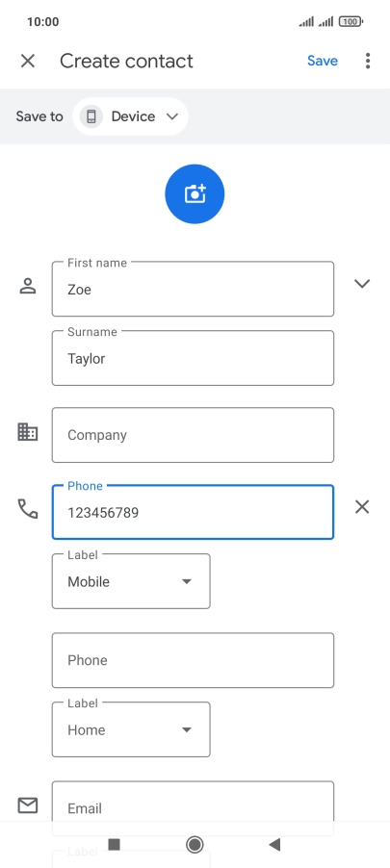Screen dimensions: 390x868
Task: Tap the Android home circle button
Action: [x=195, y=844]
